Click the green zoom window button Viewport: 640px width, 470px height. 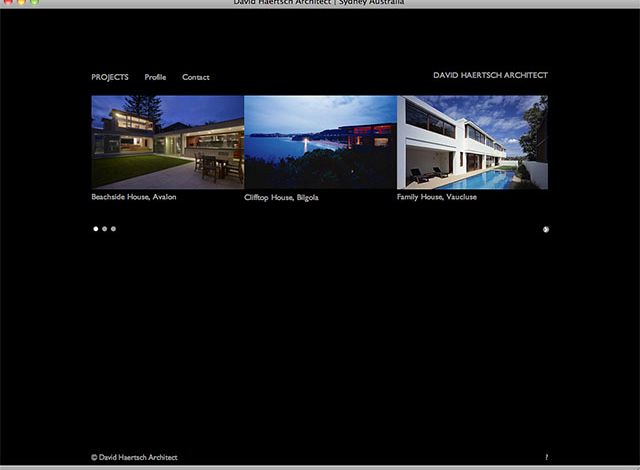35,2
